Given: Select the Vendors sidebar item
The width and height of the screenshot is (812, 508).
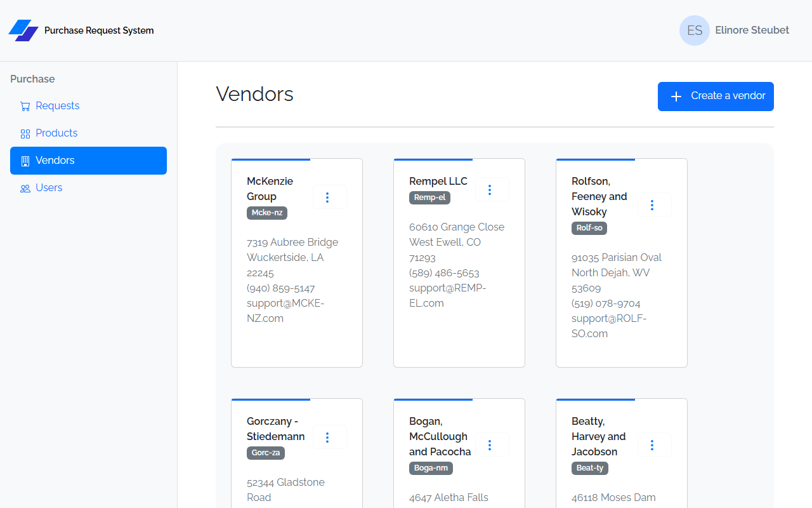Looking at the screenshot, I should [x=88, y=161].
